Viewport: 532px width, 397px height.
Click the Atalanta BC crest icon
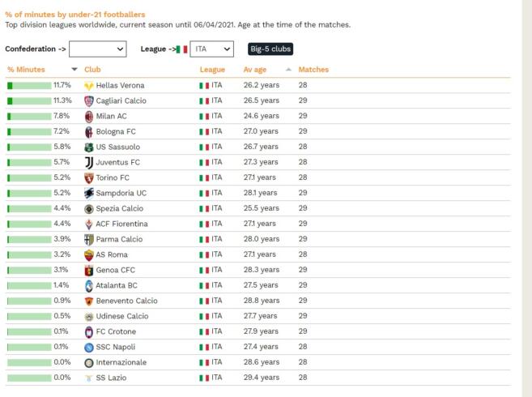point(89,285)
